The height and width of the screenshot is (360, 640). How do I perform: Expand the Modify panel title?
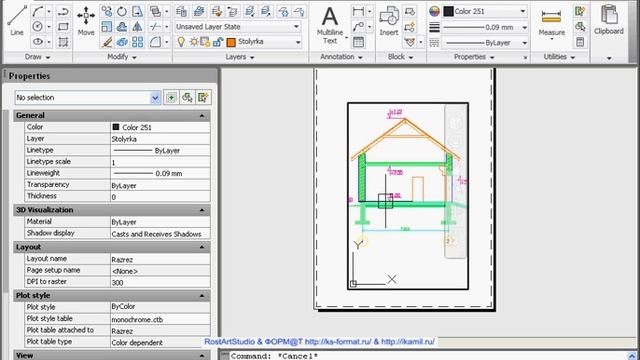coord(122,57)
